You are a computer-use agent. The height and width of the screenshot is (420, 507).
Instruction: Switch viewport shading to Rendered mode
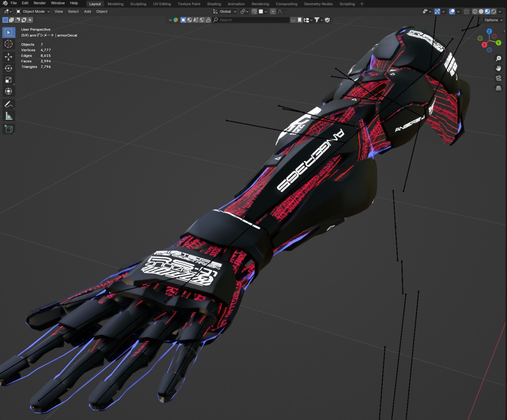click(x=493, y=11)
